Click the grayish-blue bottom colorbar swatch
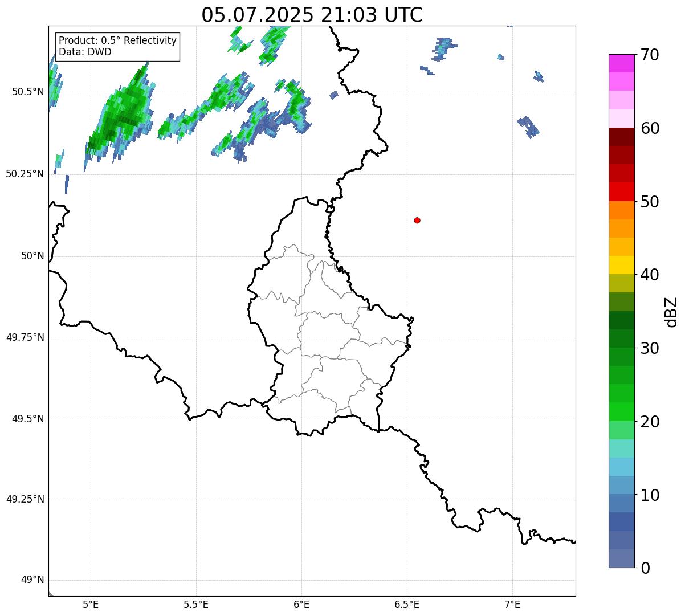Image resolution: width=685 pixels, height=616 pixels. click(622, 558)
